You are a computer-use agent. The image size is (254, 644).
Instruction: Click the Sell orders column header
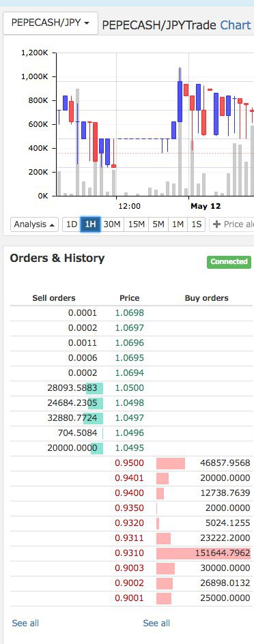click(x=54, y=298)
